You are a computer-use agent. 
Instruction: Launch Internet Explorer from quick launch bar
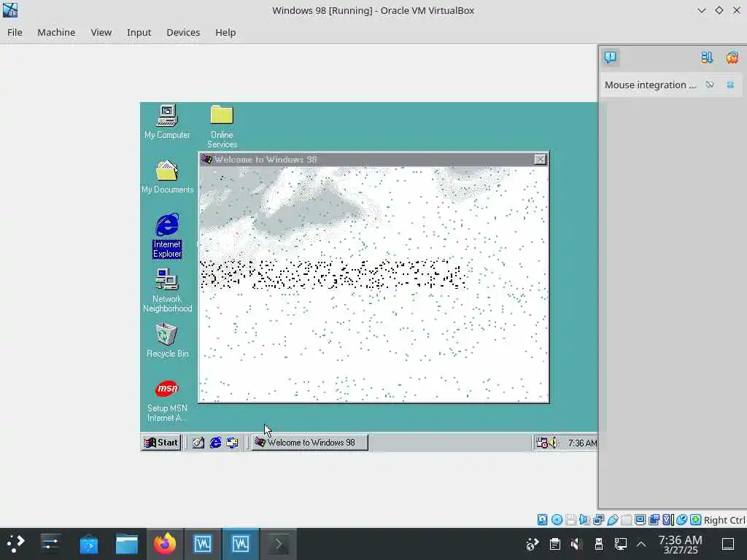(215, 443)
